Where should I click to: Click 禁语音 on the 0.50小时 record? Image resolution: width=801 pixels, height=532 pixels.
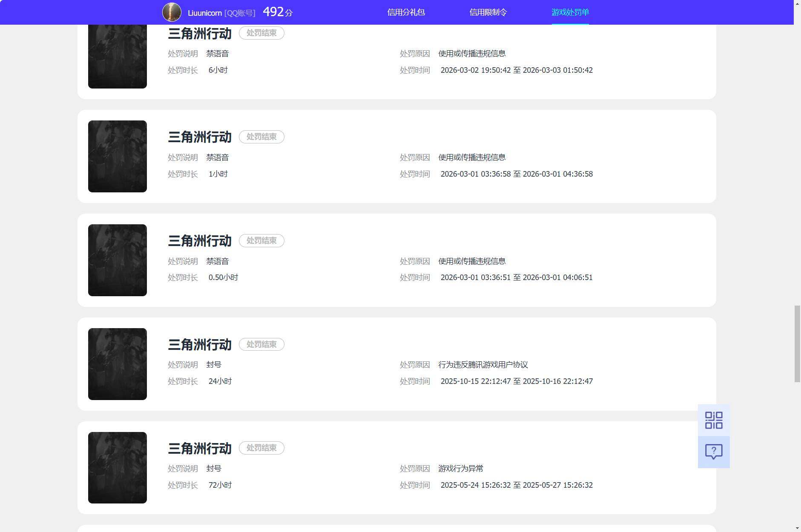pyautogui.click(x=218, y=261)
